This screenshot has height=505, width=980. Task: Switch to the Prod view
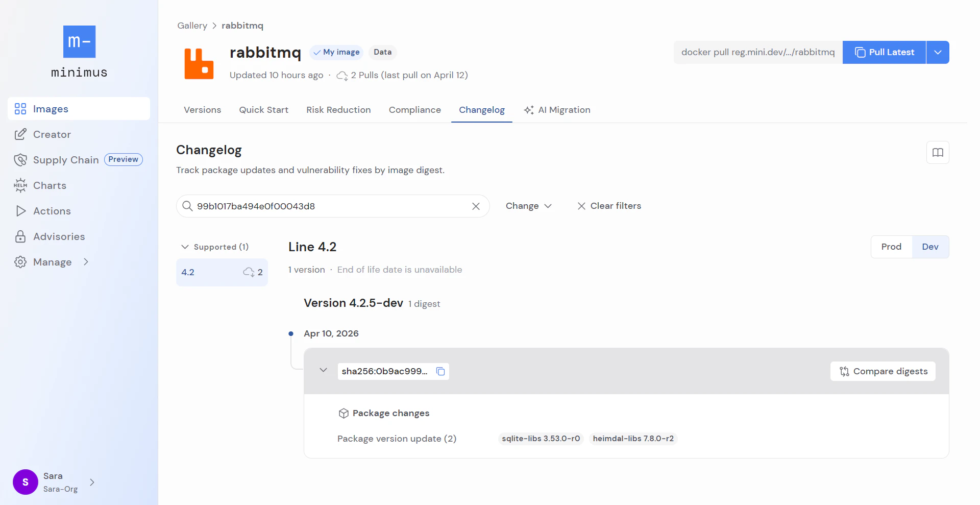(x=891, y=247)
